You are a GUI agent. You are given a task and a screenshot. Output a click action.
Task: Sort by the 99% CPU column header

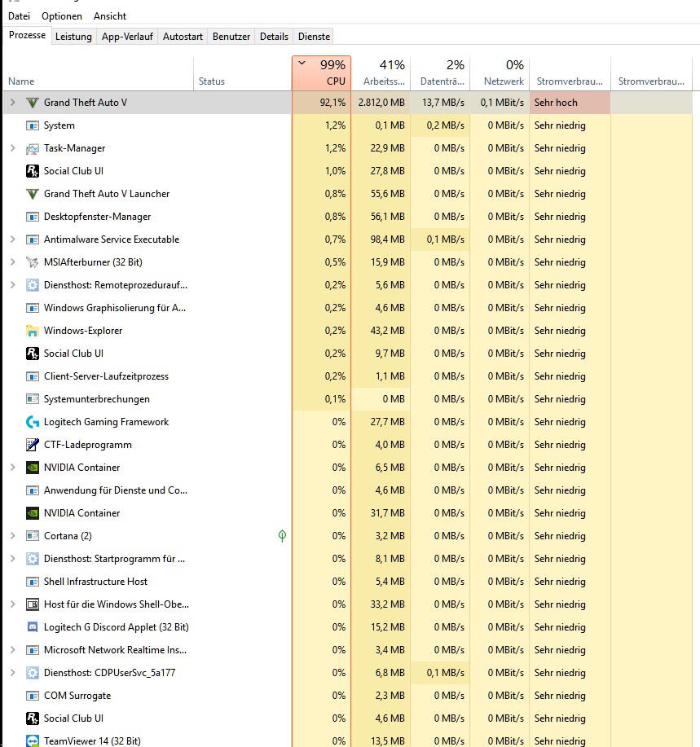pos(322,73)
